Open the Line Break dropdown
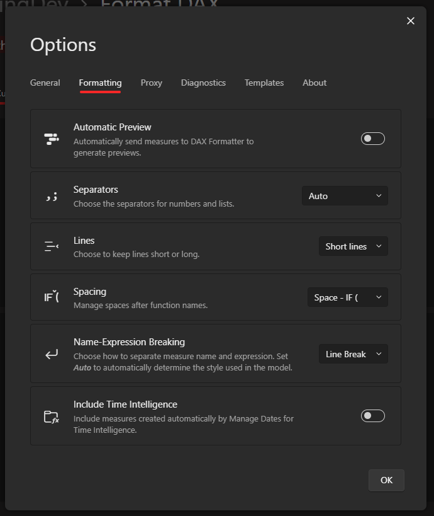This screenshot has height=516, width=434. point(353,354)
